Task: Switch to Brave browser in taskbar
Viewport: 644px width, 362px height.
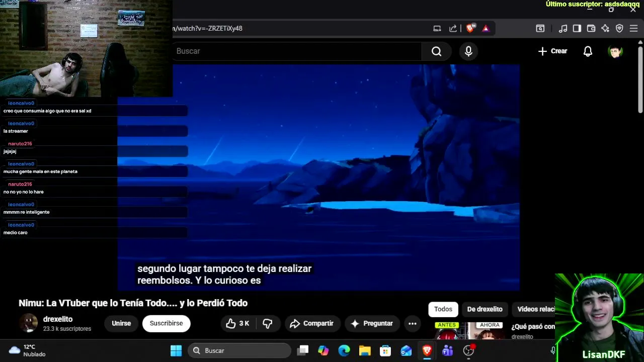Action: click(x=427, y=350)
